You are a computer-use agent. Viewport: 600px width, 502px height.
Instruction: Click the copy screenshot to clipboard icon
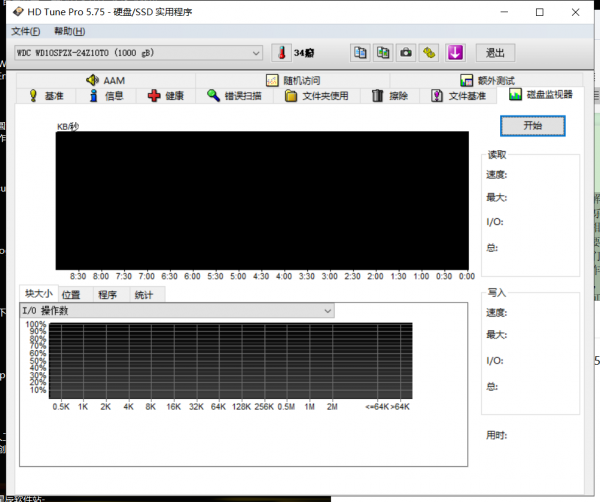coord(383,53)
